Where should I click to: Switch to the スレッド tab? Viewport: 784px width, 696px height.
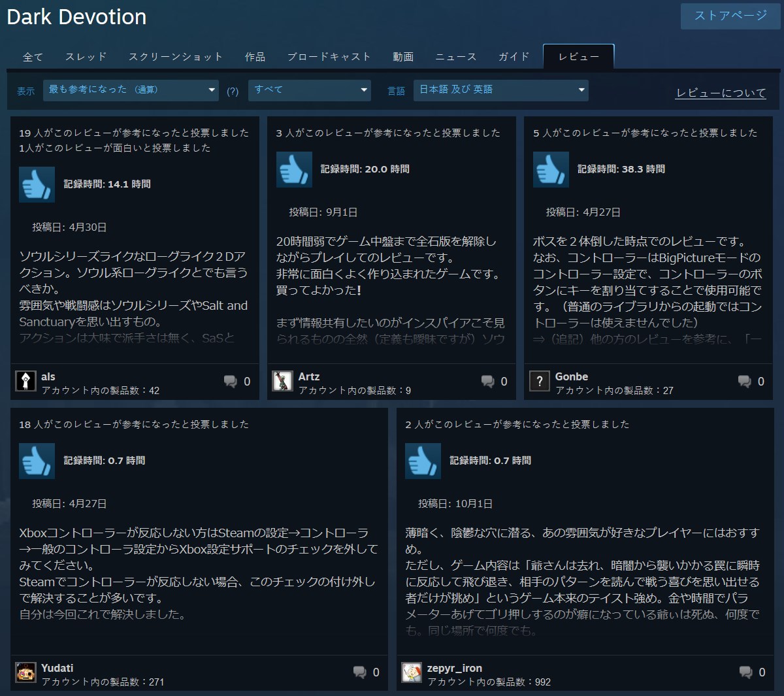pyautogui.click(x=86, y=57)
